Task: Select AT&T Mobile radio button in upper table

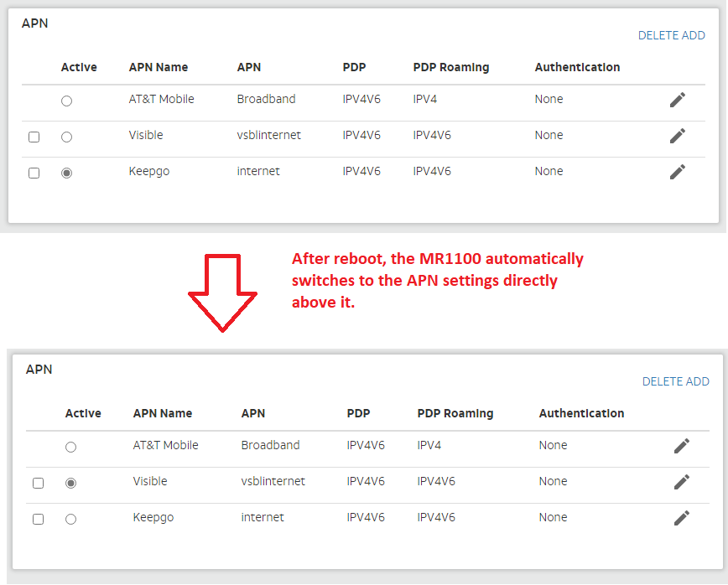Action: pos(67,101)
